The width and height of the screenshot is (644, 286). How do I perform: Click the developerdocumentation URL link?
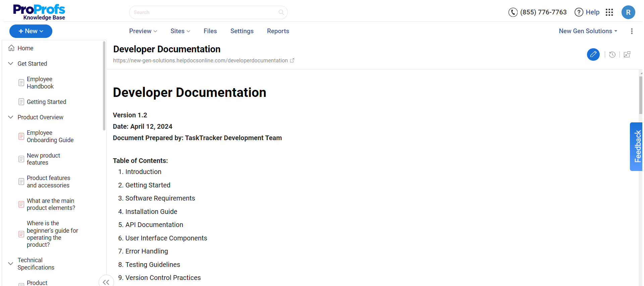coord(200,61)
